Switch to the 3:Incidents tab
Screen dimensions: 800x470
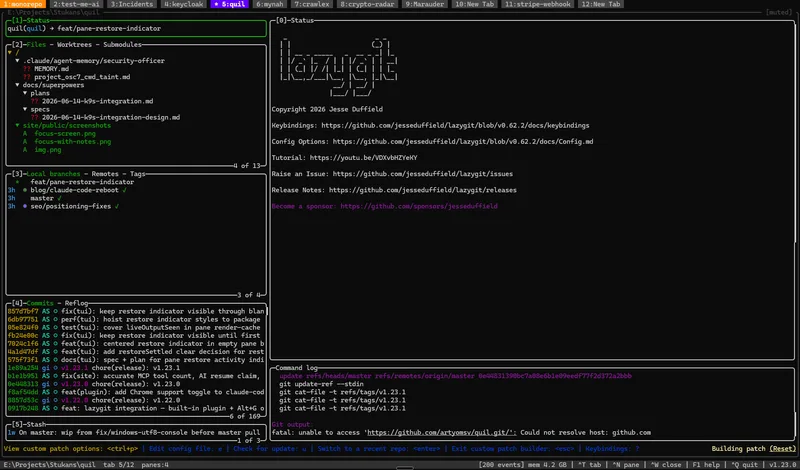[x=132, y=4]
